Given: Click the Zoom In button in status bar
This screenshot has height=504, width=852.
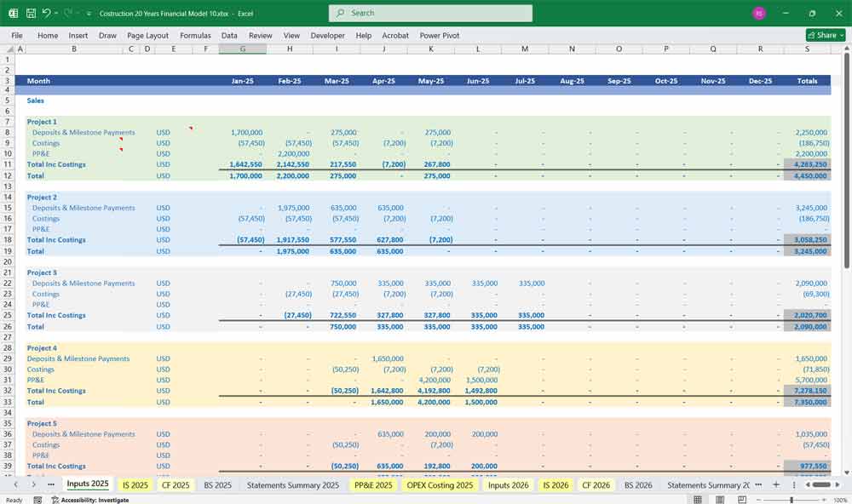Looking at the screenshot, I should click(824, 500).
